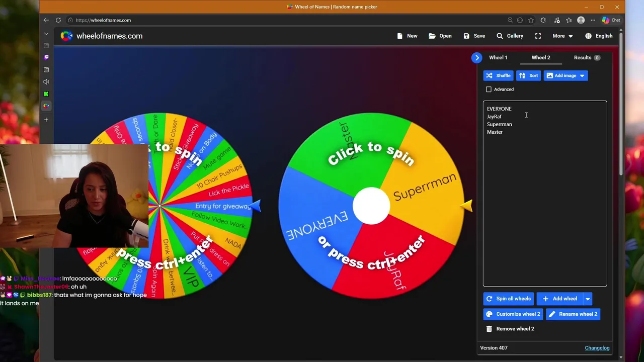Switch to the Kick tab in sidebar
Screen dimensions: 644x362
(46, 94)
